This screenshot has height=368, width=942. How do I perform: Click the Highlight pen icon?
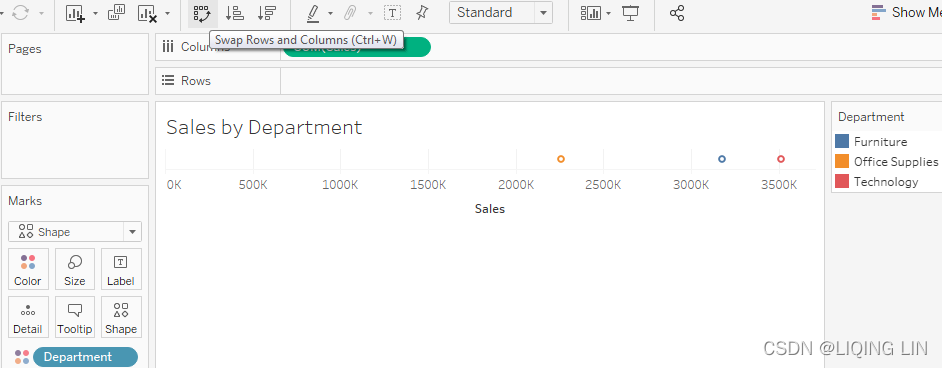point(313,13)
